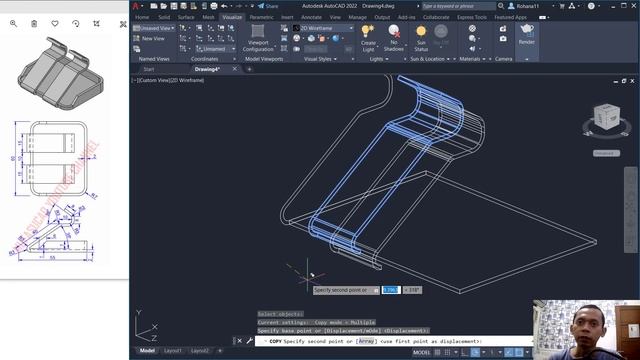Switch to the Layout1 tab
640x360 pixels.
pos(173,351)
